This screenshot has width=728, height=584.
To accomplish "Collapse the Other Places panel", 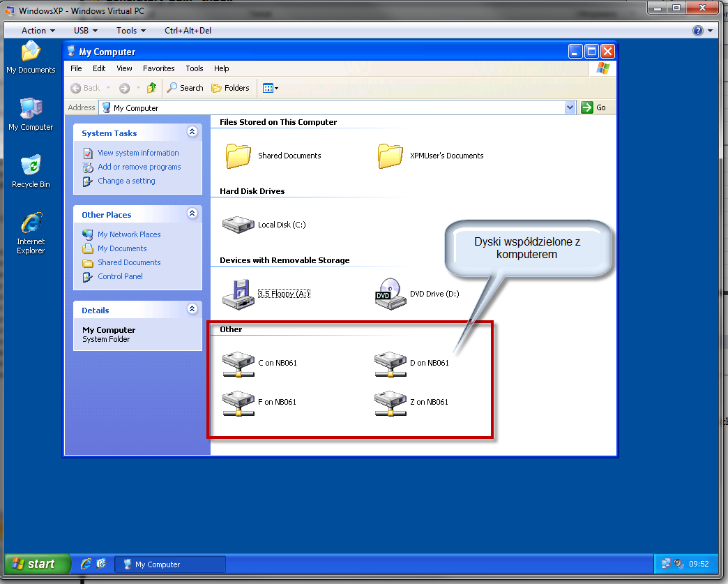I will [192, 214].
